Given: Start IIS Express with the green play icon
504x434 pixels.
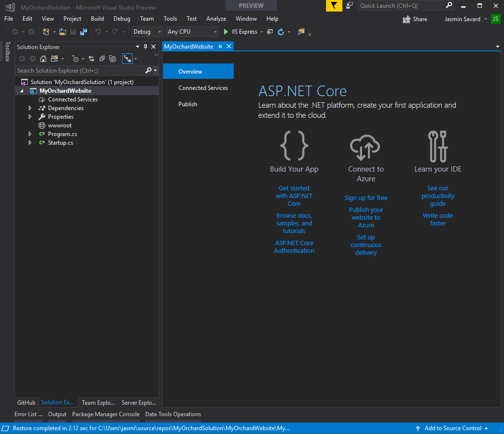Looking at the screenshot, I should point(226,32).
